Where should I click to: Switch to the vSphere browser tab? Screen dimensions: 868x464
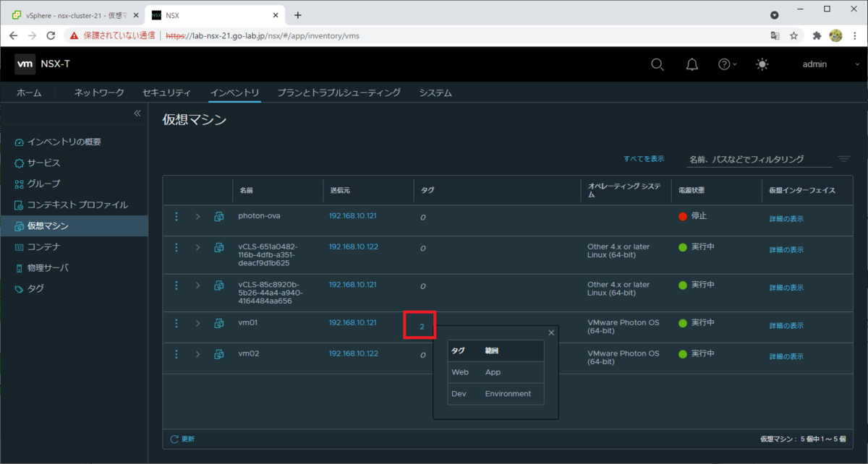coord(74,15)
